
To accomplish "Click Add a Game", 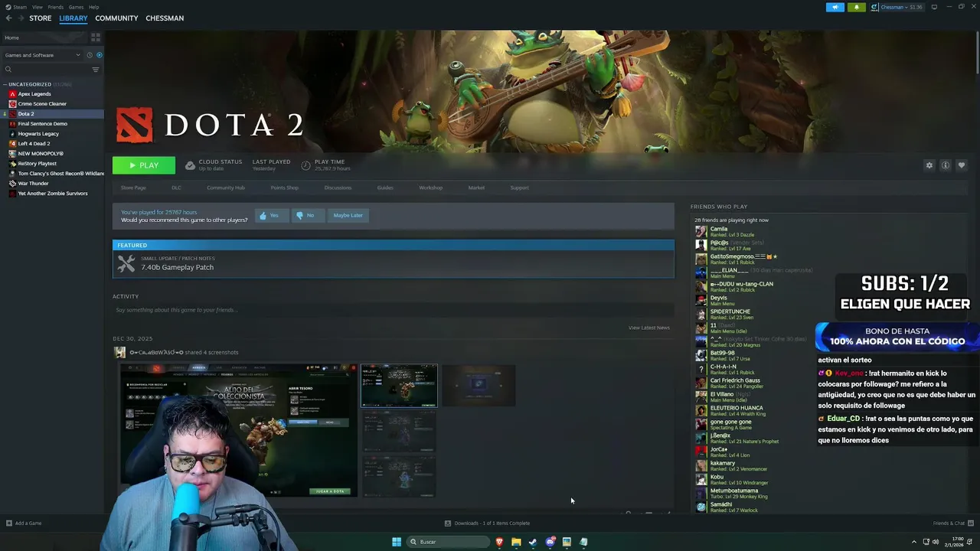I will (24, 523).
